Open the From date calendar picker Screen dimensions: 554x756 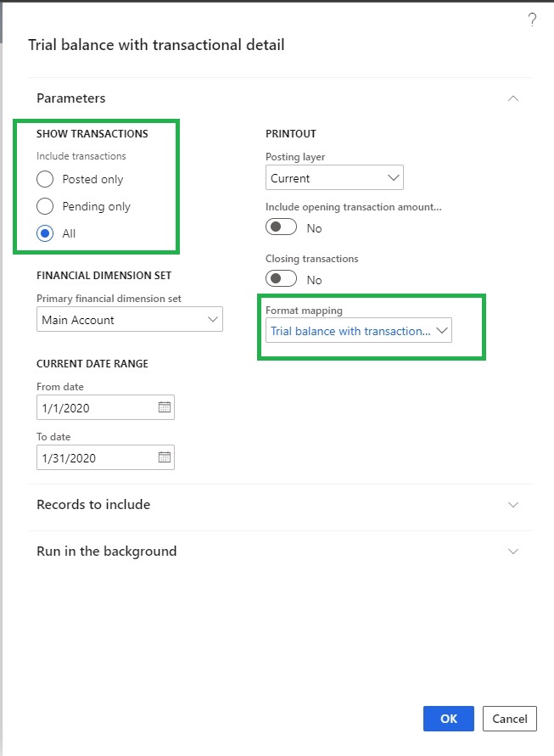165,407
